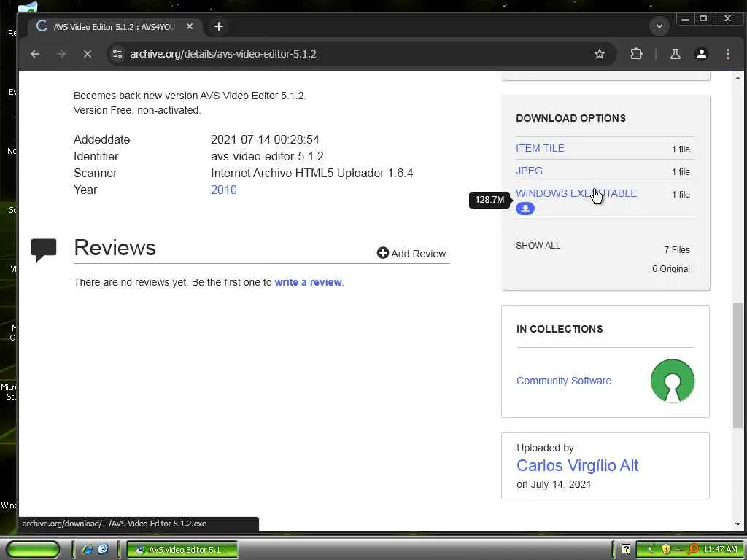Open the Chrome Labs flask icon
Image resolution: width=747 pixels, height=560 pixels.
click(x=675, y=54)
